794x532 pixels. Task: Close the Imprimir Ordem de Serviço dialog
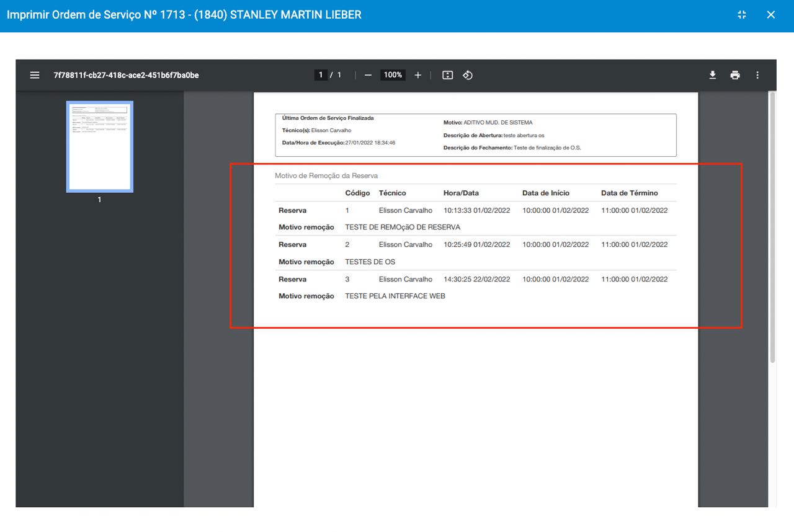[771, 15]
